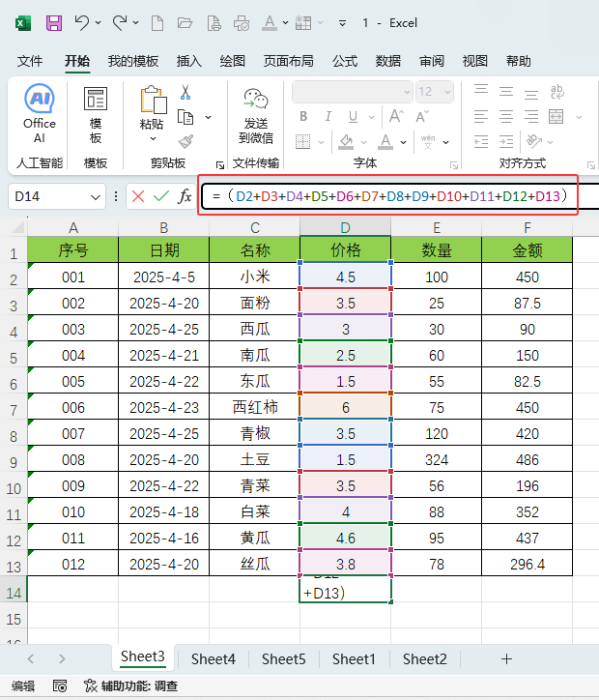Click the Wrap text icon
599x700 pixels.
coord(557,92)
